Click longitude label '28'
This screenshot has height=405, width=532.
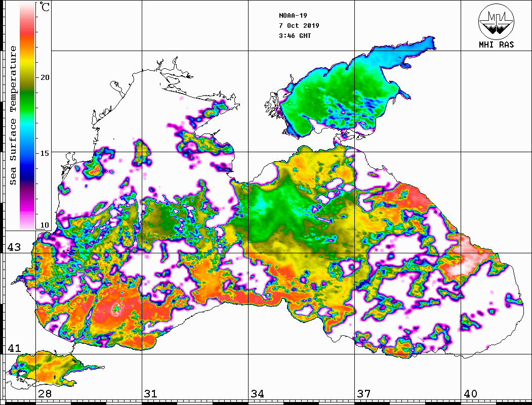click(x=45, y=394)
